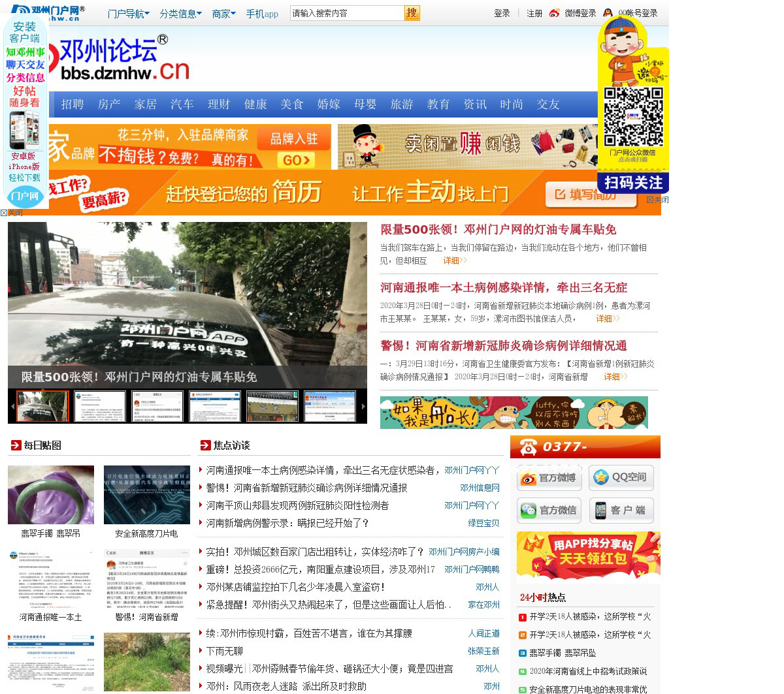The height and width of the screenshot is (694, 784).
Task: Open hot item 翡翠手镯 翡翠吊坠
Action: [563, 653]
